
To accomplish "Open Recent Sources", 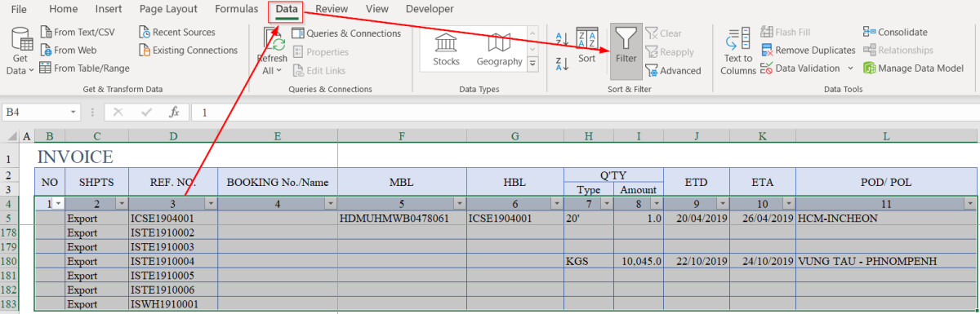I will [x=176, y=33].
